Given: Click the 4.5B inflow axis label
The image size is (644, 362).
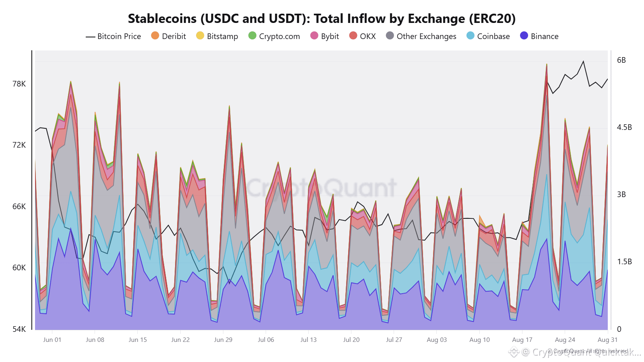Looking at the screenshot, I should (x=624, y=128).
